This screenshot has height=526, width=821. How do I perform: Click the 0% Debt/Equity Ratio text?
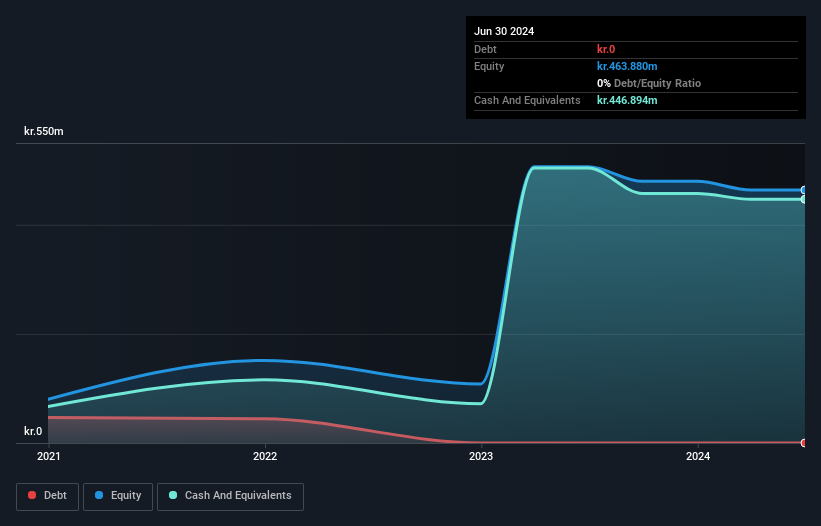click(x=649, y=83)
